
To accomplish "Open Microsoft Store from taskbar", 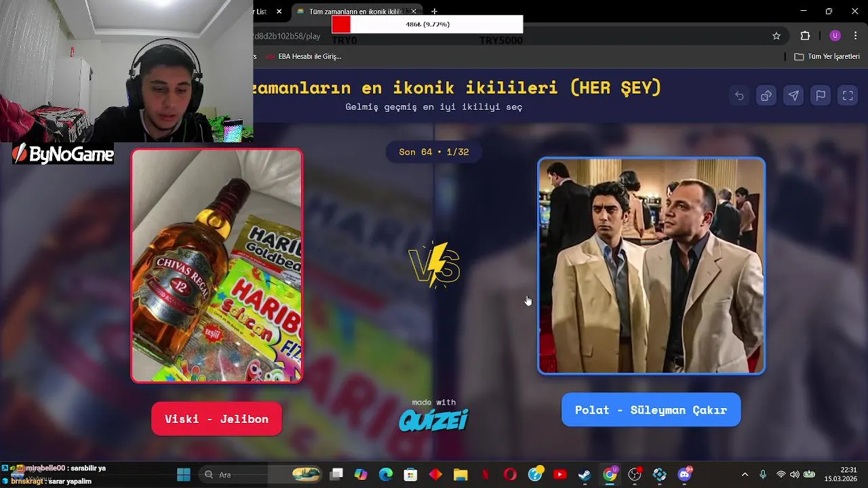I will click(410, 474).
